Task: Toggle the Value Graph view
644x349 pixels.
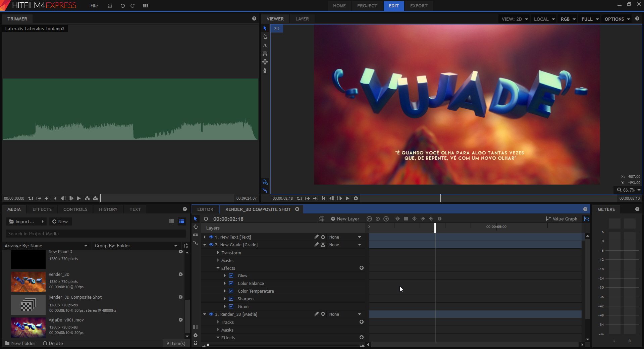Action: pyautogui.click(x=562, y=219)
